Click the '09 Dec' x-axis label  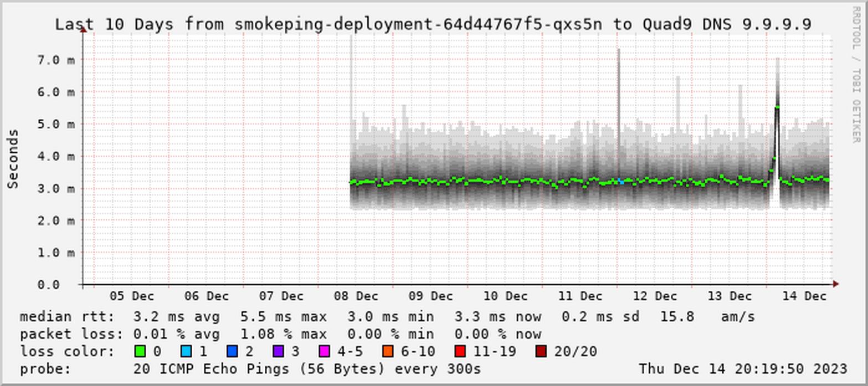(430, 296)
